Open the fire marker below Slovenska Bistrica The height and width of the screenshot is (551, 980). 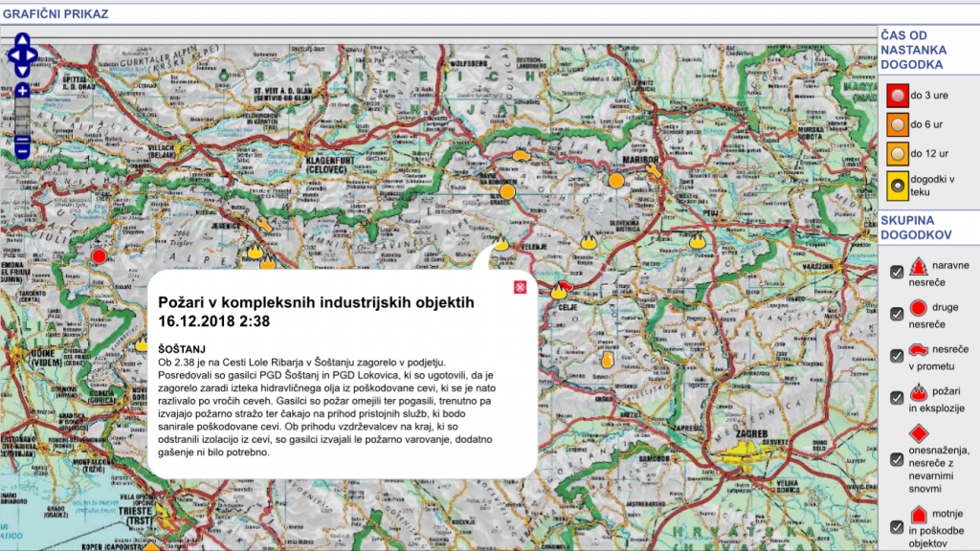click(x=589, y=242)
